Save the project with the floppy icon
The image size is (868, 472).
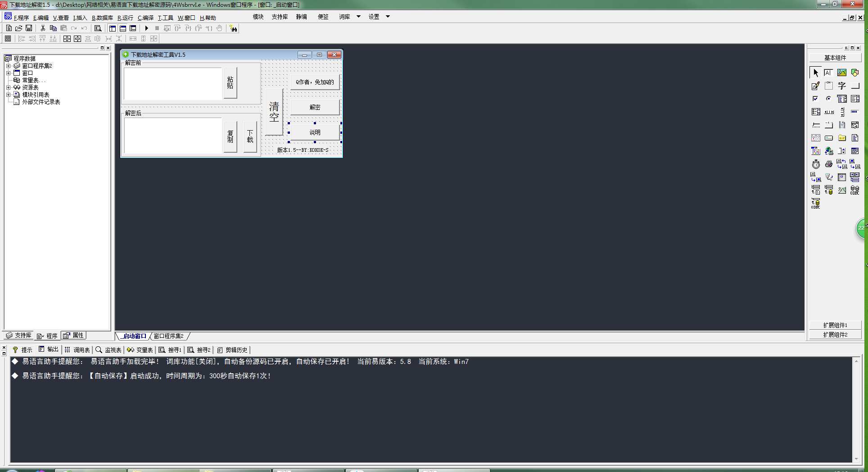(29, 28)
